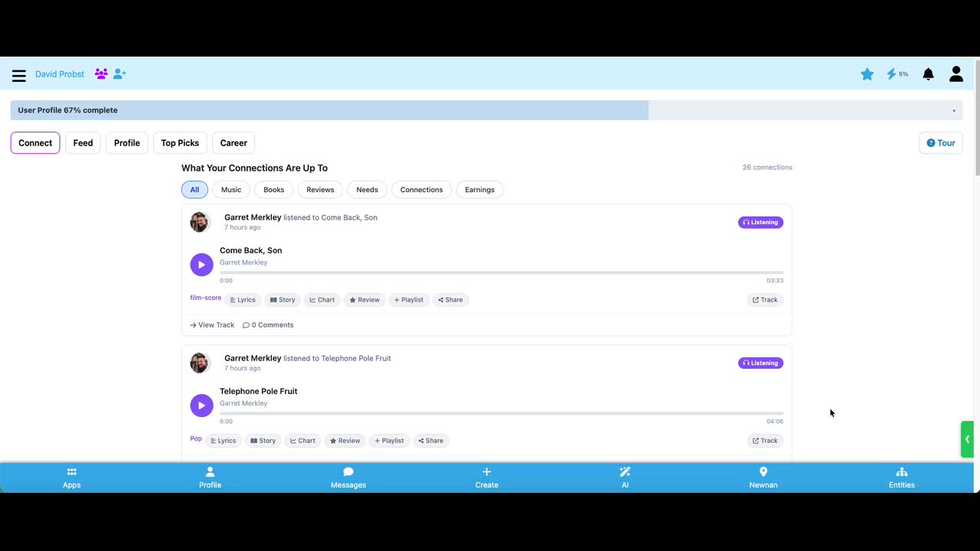
Task: Click Garret Merkley's avatar on Telephone Pole Fruit post
Action: 200,363
